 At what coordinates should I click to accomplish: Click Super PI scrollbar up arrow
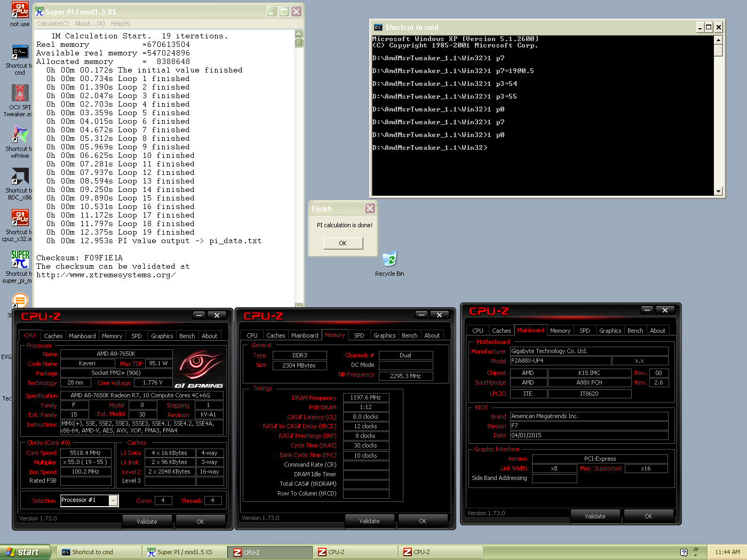tap(299, 34)
